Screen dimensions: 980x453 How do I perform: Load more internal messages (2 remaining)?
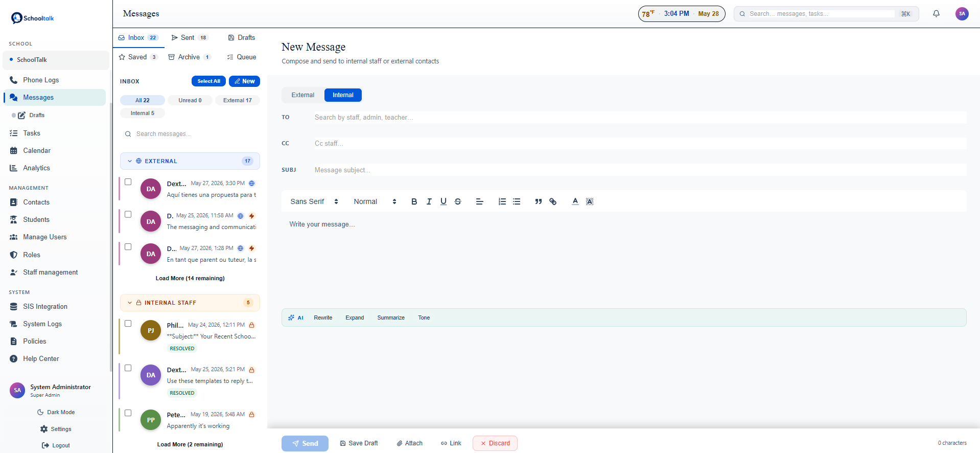click(x=190, y=444)
